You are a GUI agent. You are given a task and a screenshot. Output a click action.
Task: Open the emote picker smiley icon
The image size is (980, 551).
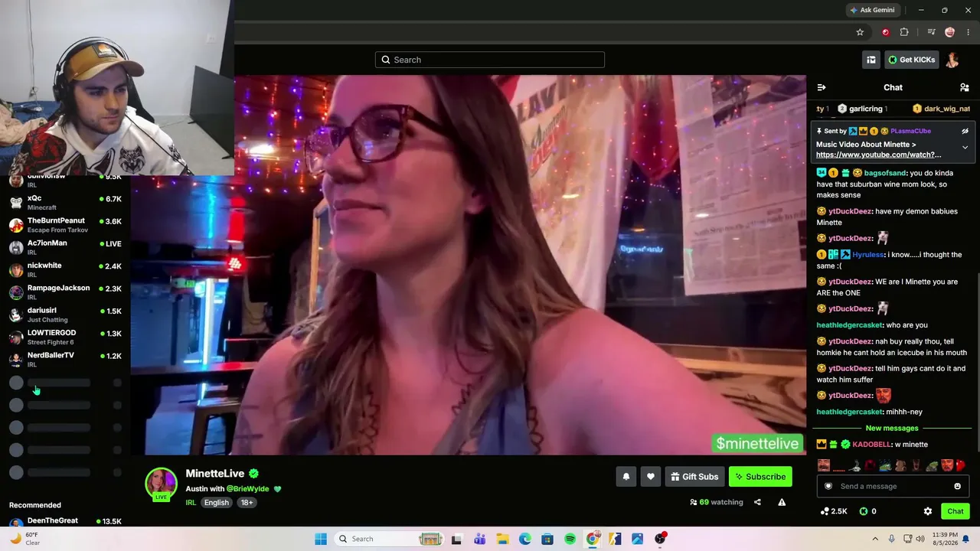957,486
